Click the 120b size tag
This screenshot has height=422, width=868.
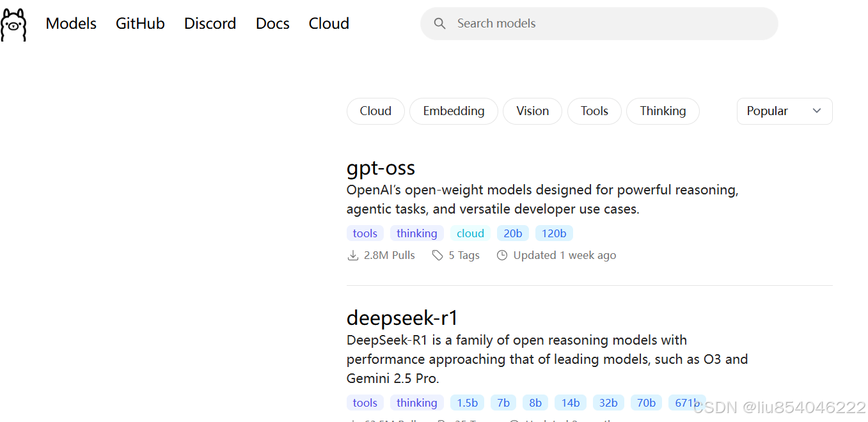(554, 233)
